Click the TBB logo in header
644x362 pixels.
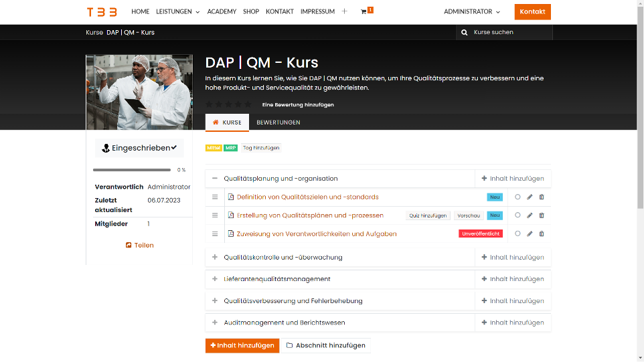[x=102, y=12]
